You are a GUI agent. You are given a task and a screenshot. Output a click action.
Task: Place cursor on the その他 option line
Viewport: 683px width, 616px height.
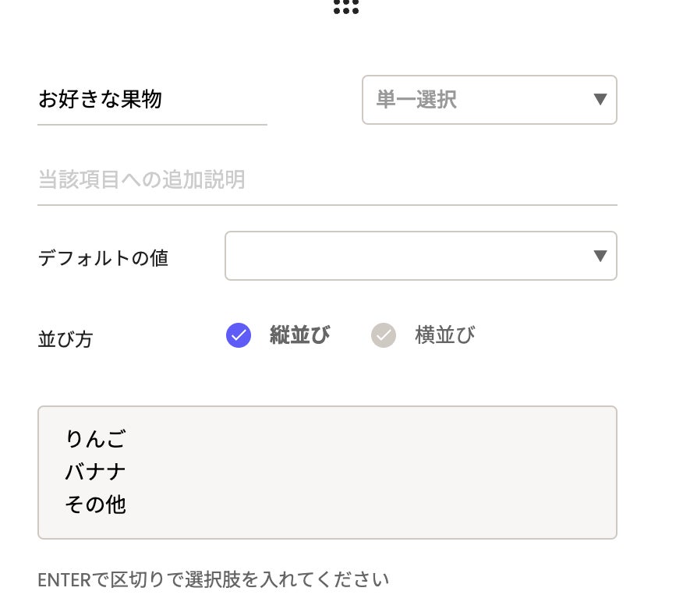[95, 504]
